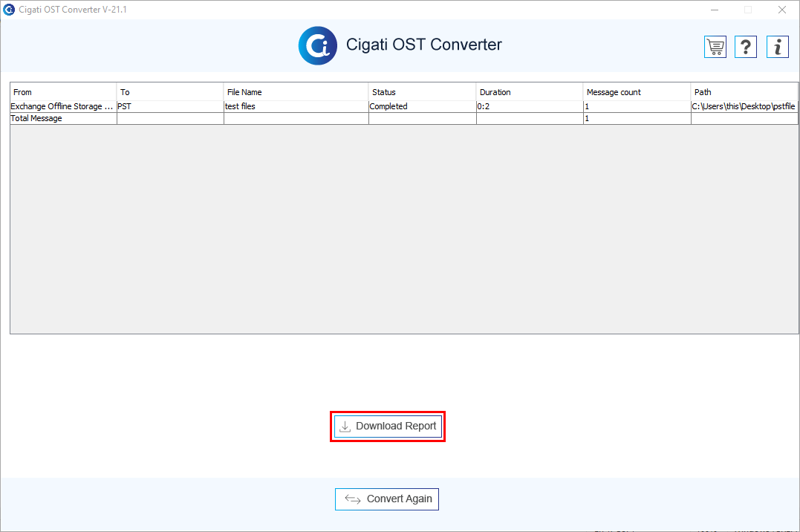Select the Exchange Offline Storage cell
The image size is (800, 532).
(63, 106)
